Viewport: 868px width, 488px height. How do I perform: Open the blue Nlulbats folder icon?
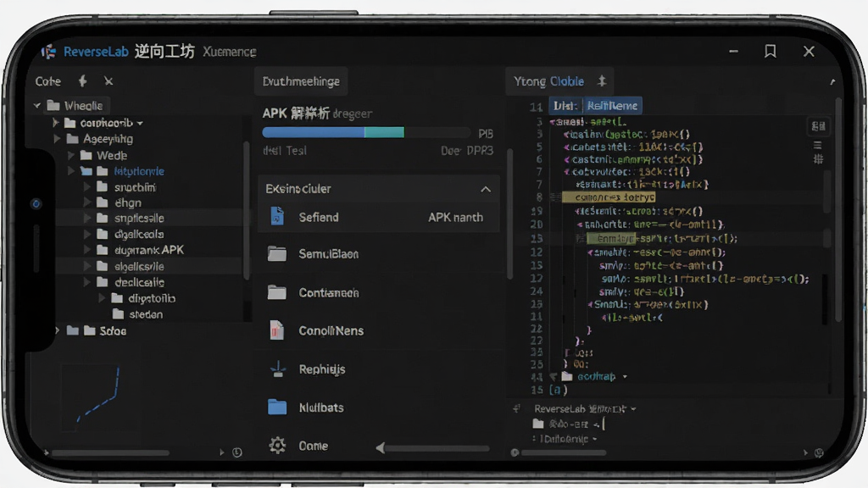pyautogui.click(x=277, y=408)
